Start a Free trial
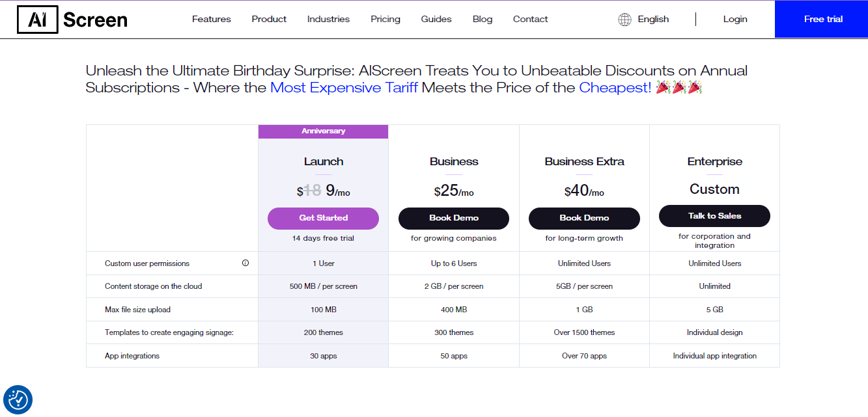The height and width of the screenshot is (417, 868). 823,20
